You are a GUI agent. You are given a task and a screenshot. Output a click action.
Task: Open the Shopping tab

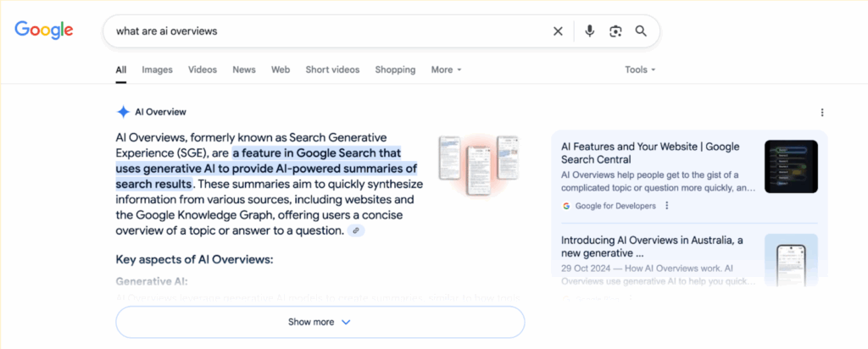(x=395, y=69)
